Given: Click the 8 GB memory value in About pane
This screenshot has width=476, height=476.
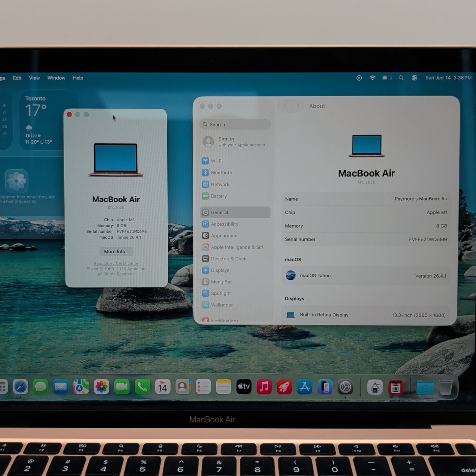Looking at the screenshot, I should [x=442, y=226].
